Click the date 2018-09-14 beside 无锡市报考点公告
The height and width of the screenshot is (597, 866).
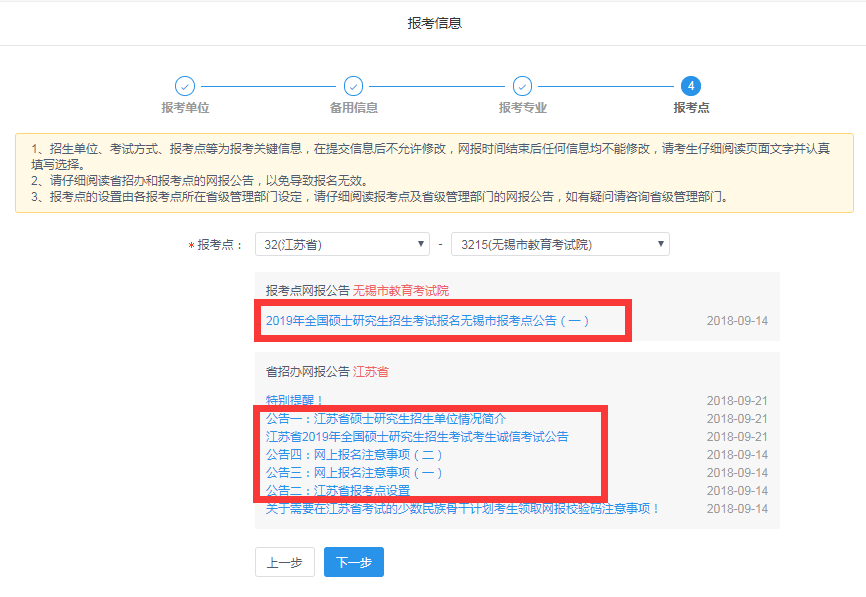tap(737, 321)
